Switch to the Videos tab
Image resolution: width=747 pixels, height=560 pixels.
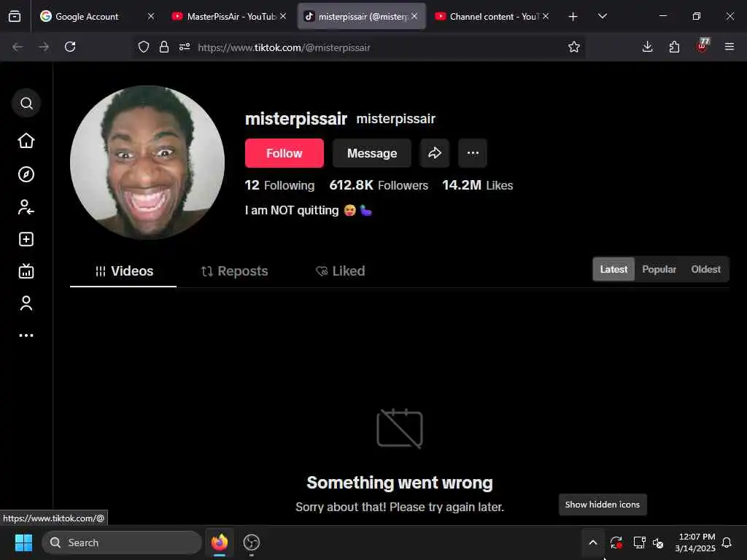click(123, 271)
